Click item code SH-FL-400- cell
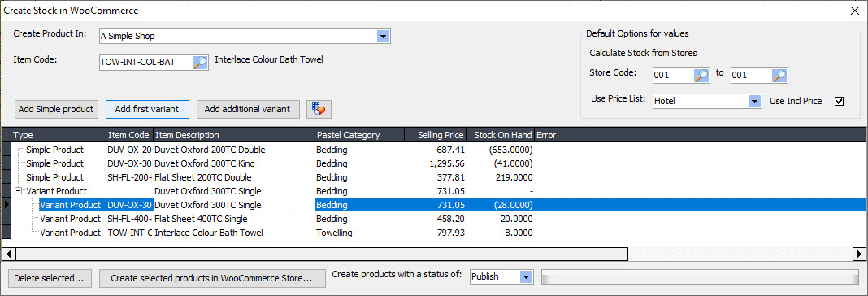 coord(129,219)
